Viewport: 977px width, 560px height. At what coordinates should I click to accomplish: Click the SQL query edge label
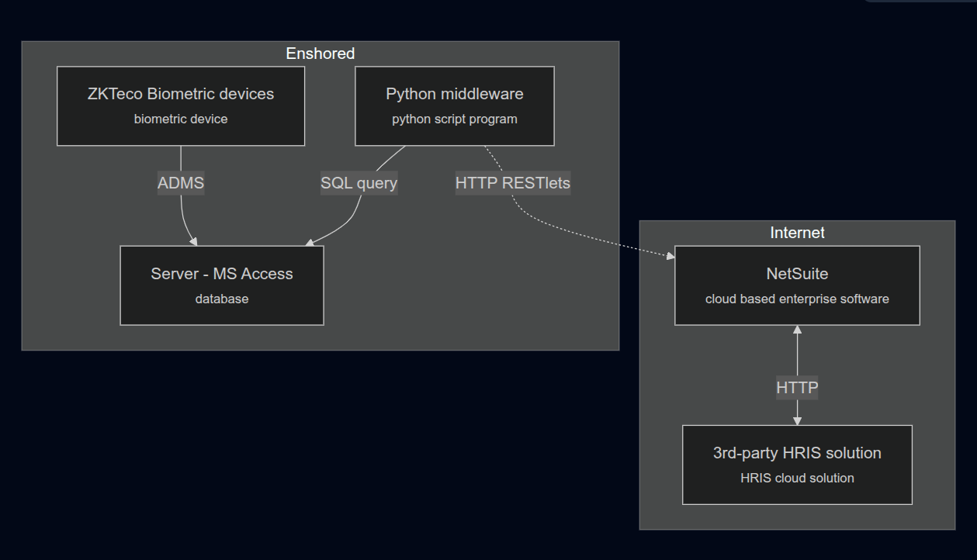point(359,183)
